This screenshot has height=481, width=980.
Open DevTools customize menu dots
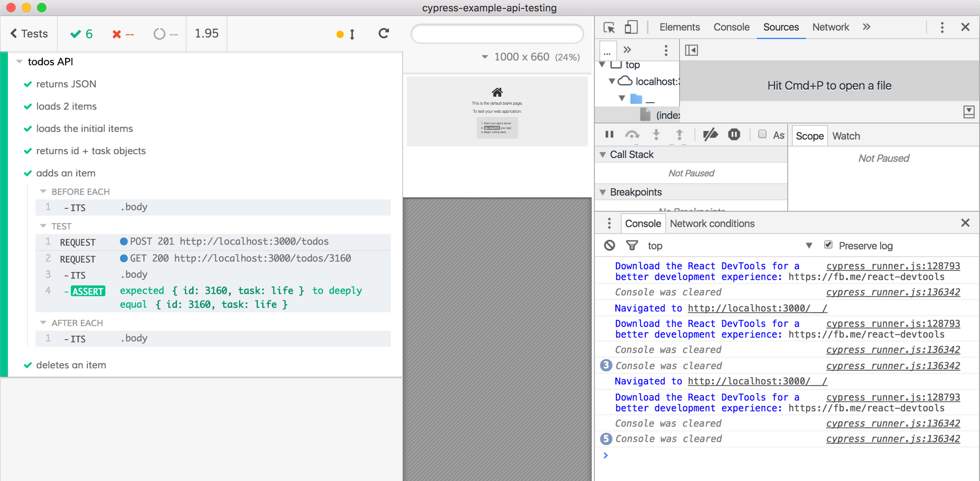pos(942,27)
